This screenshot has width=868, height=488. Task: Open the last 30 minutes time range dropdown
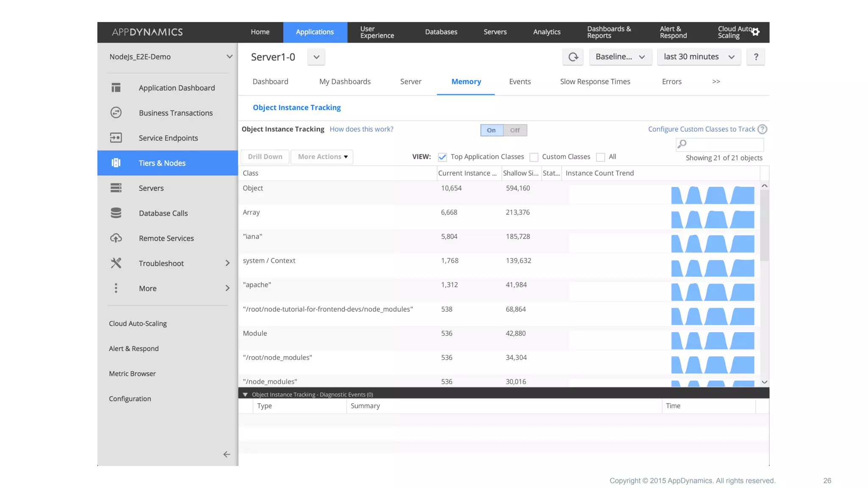699,57
